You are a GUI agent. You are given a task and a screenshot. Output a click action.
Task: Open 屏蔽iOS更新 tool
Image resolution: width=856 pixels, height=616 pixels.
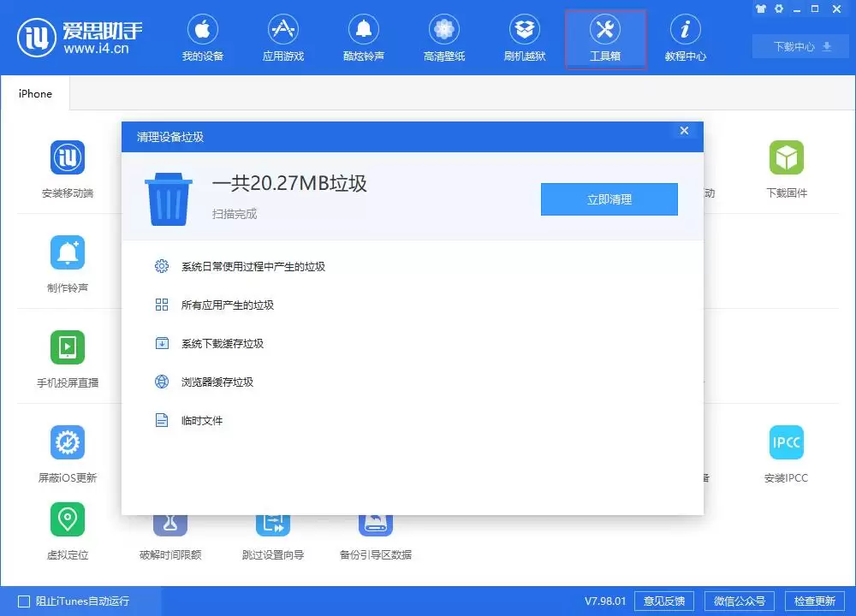[68, 454]
